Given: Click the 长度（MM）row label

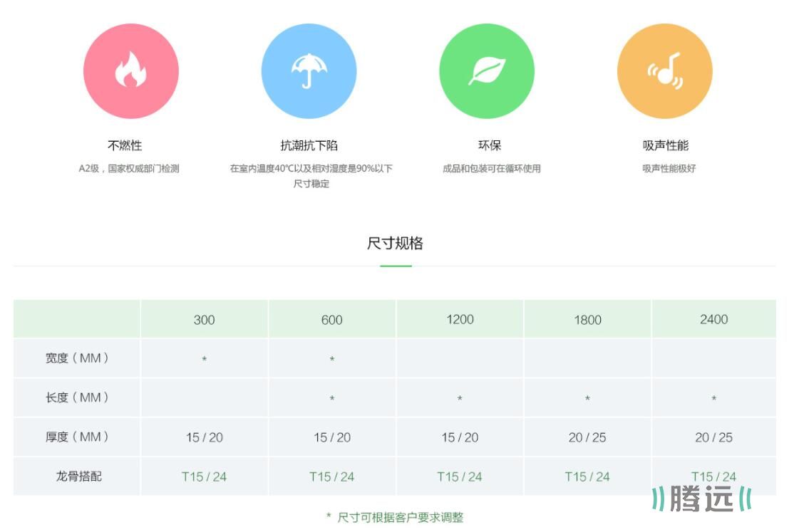Looking at the screenshot, I should 77,397.
